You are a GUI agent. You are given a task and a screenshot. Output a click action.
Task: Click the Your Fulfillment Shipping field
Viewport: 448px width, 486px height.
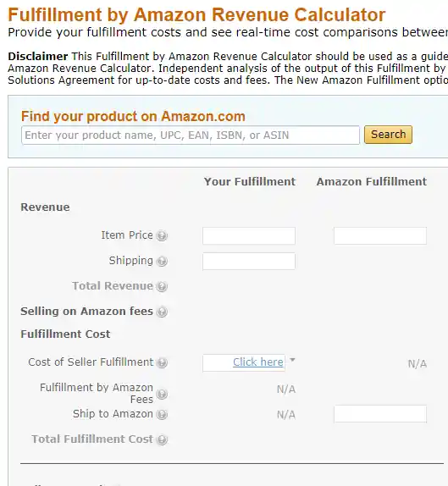pos(249,262)
